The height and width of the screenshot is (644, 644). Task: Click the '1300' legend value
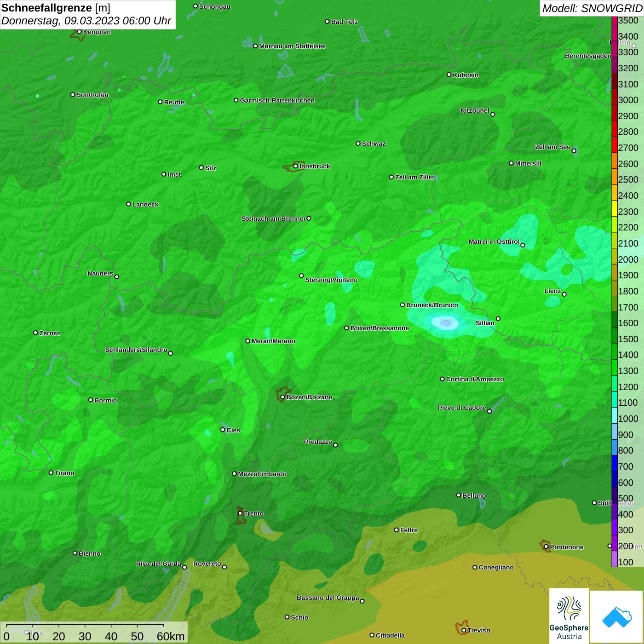pos(628,371)
